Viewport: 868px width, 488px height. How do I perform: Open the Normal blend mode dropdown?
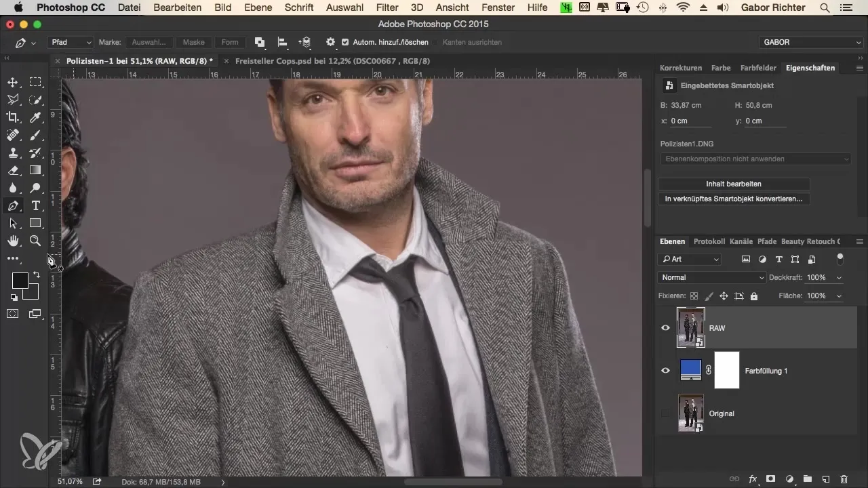[x=711, y=277]
